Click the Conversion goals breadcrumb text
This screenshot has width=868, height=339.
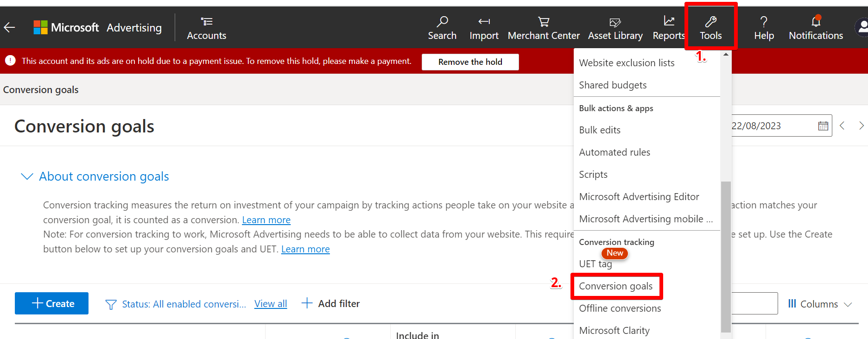click(41, 90)
